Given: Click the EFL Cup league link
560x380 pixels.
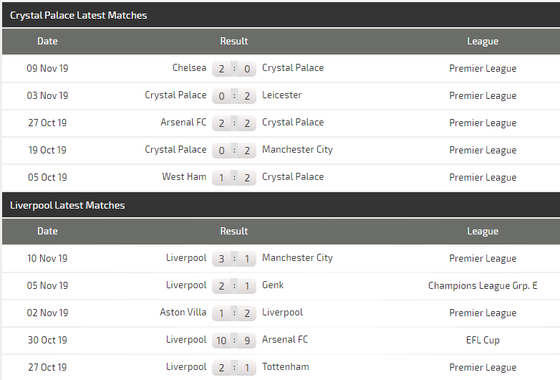Looking at the screenshot, I should click(x=482, y=340).
